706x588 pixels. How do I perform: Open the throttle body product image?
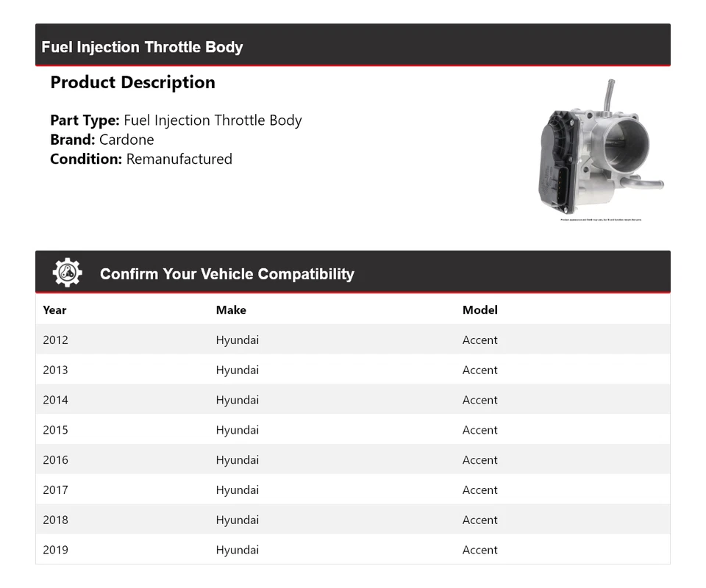point(601,148)
